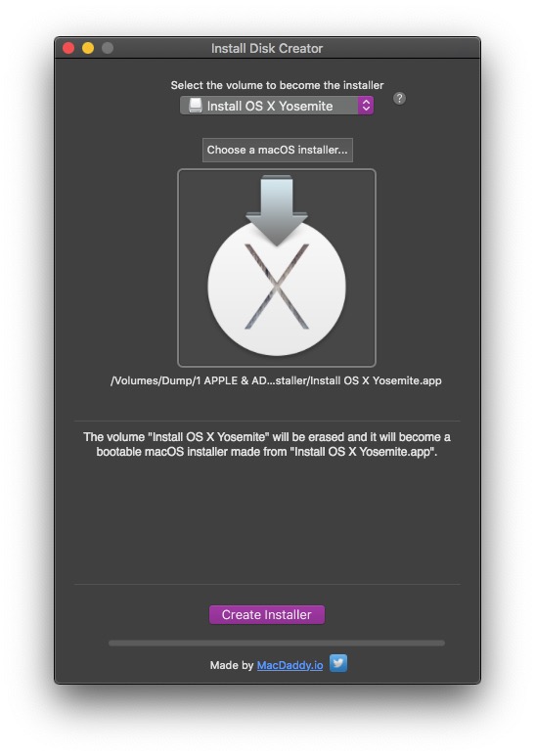Minimize window with the yellow button

[88, 48]
